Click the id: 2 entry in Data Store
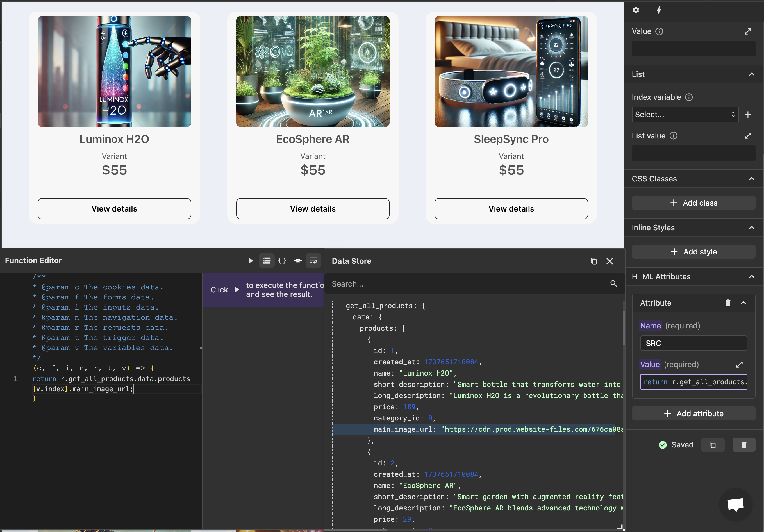 pos(385,463)
